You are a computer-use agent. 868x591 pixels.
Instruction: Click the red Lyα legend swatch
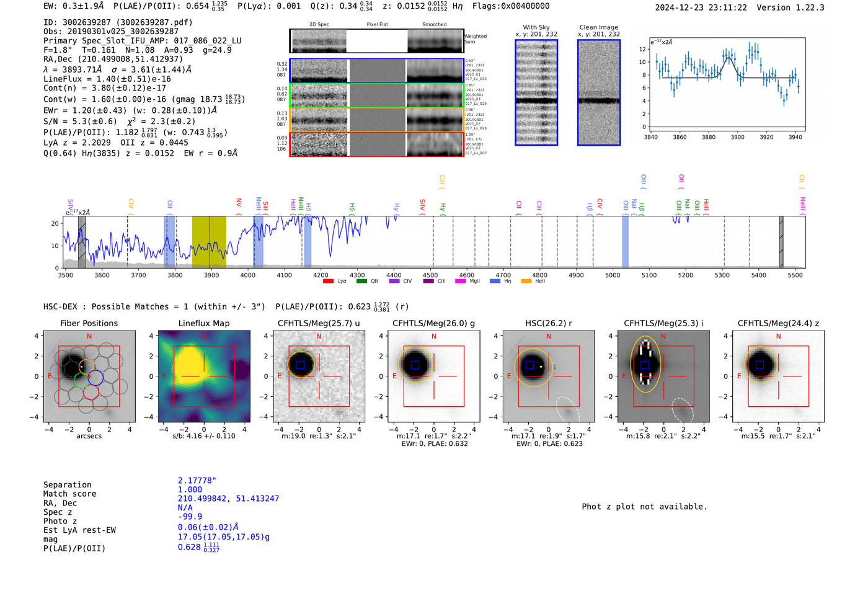click(329, 281)
